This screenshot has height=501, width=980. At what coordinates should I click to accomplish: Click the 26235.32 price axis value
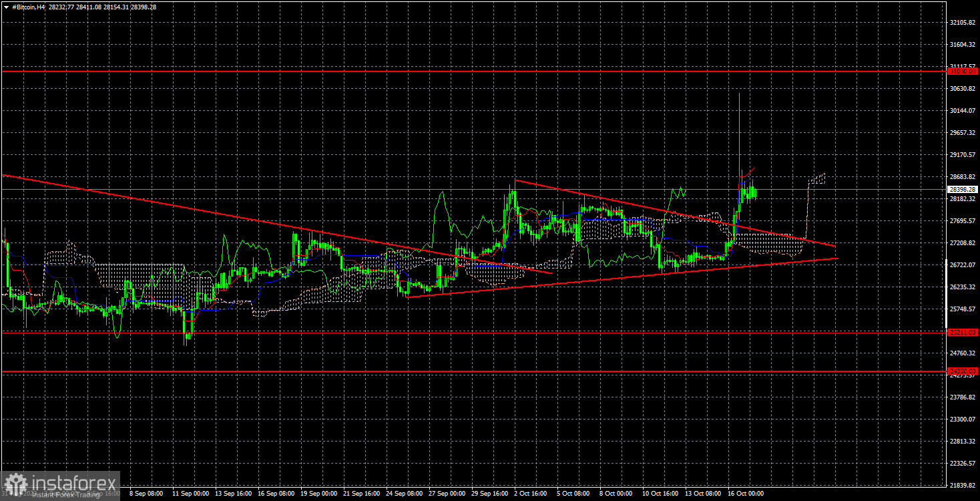[963, 287]
